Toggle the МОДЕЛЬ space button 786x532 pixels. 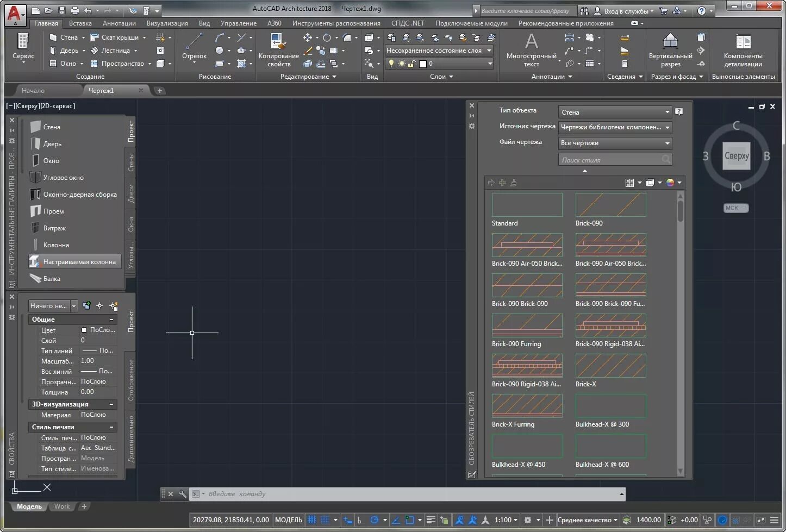click(288, 520)
